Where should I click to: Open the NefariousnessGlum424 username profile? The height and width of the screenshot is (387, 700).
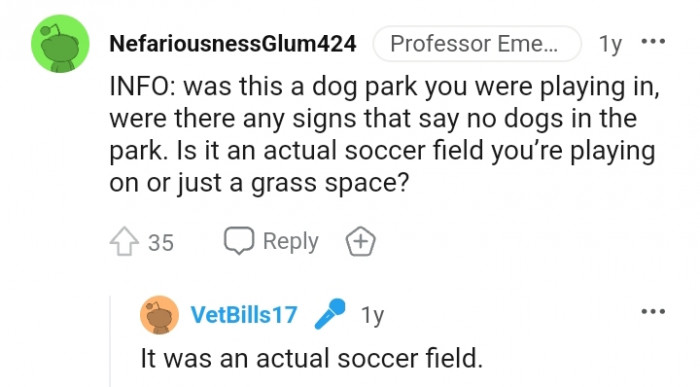tap(233, 44)
